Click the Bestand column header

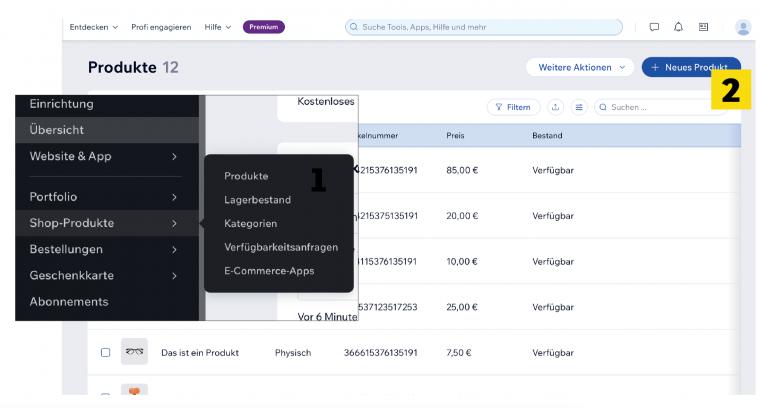[x=547, y=136]
